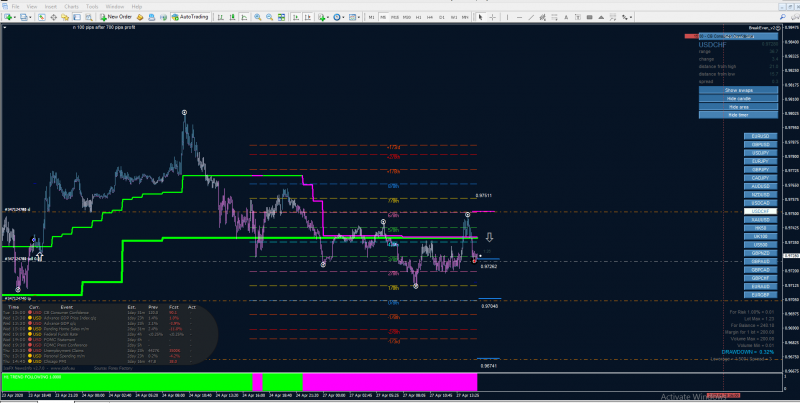Draw a horizontal line tool
800x403 pixels.
(519, 17)
